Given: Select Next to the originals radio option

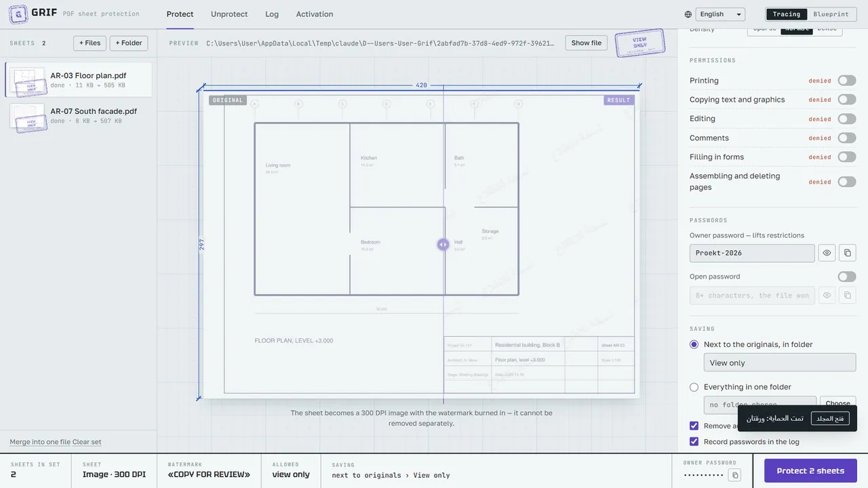Looking at the screenshot, I should (694, 344).
